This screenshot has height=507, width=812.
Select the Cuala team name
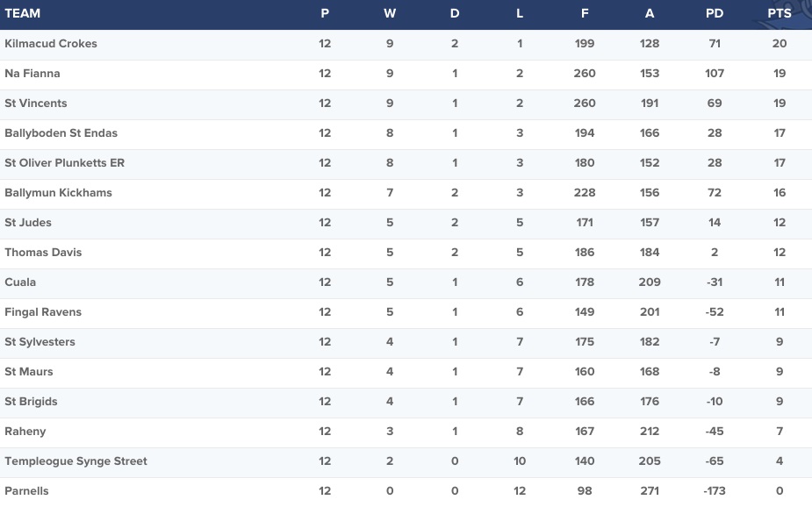click(x=20, y=282)
